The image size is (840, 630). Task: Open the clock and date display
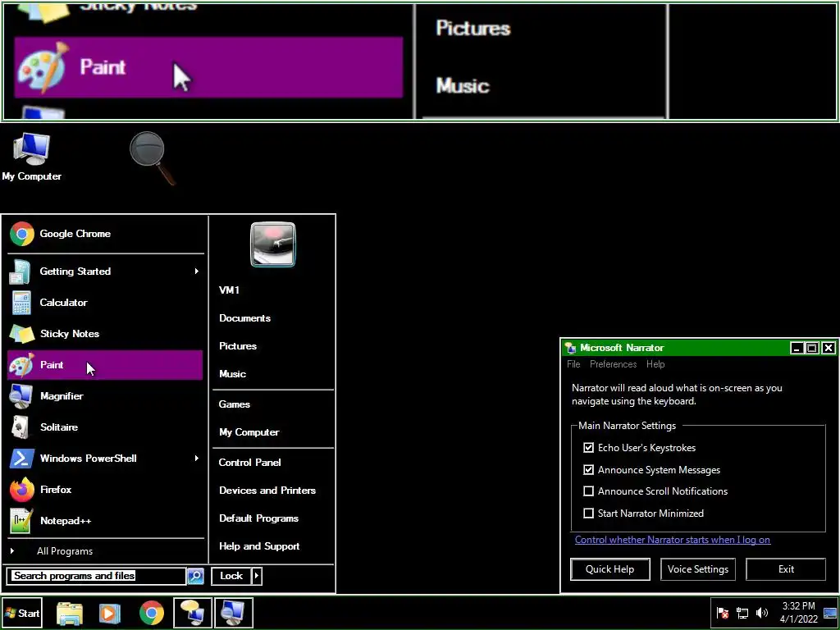(799, 613)
